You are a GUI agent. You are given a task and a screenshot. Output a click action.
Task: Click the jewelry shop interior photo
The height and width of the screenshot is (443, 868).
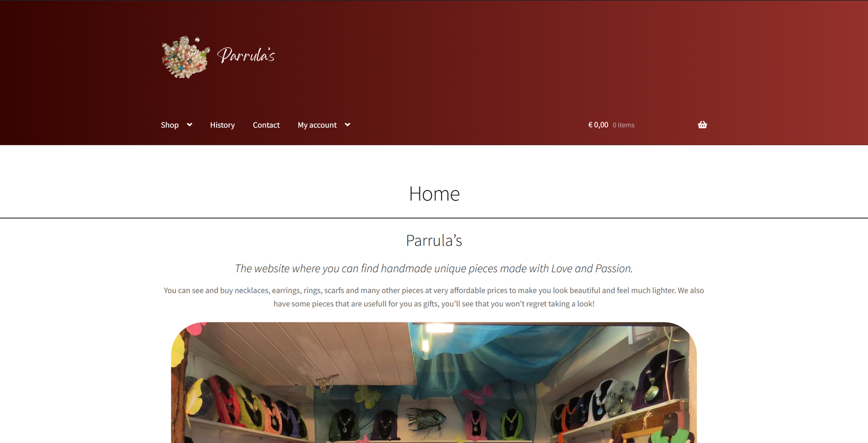tap(434, 383)
